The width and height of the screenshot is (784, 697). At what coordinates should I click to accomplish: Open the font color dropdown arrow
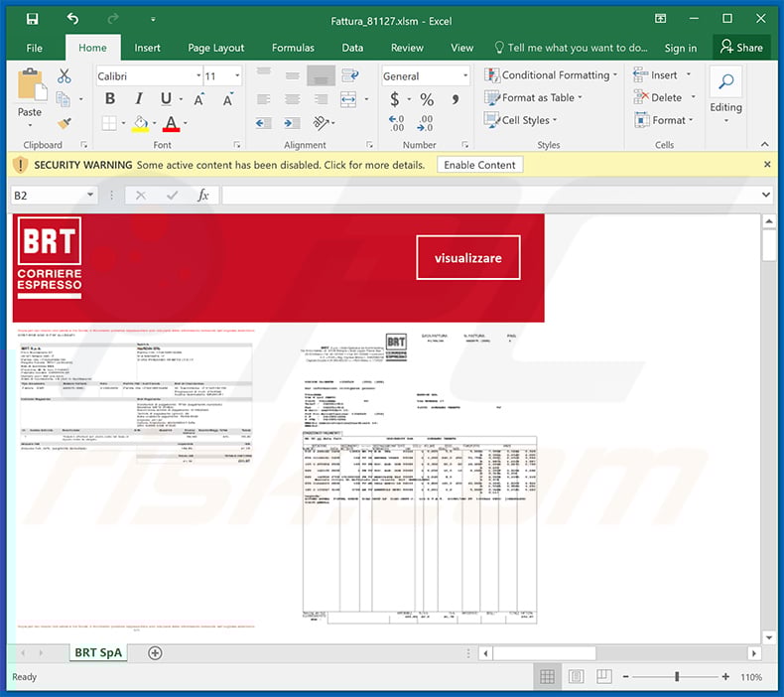(186, 123)
